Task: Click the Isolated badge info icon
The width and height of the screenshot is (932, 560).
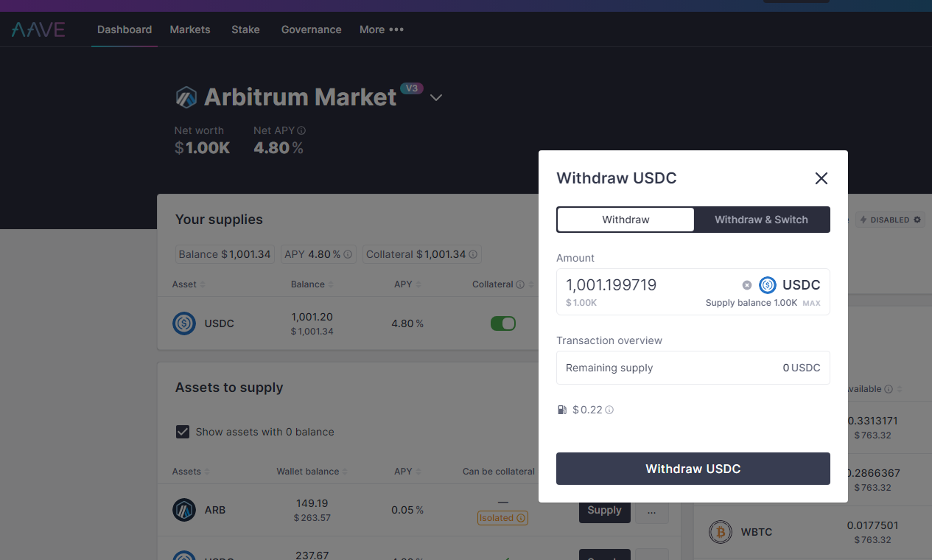Action: click(x=521, y=518)
